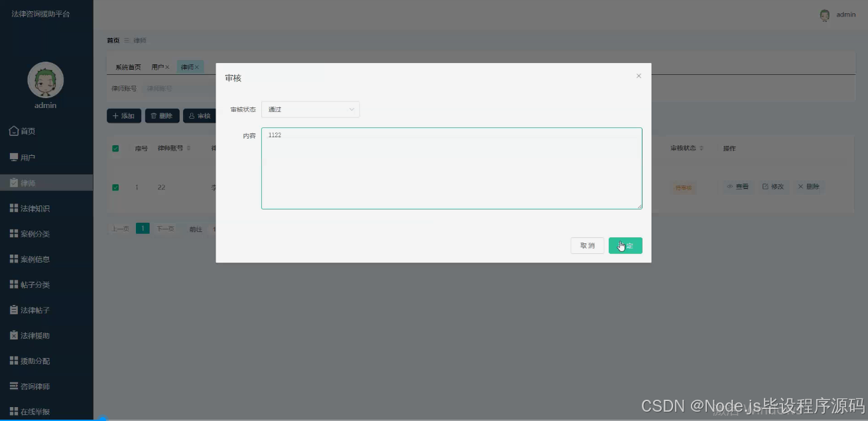Sort by 律师账号 column
Screen dimensions: 868x421
click(x=188, y=149)
